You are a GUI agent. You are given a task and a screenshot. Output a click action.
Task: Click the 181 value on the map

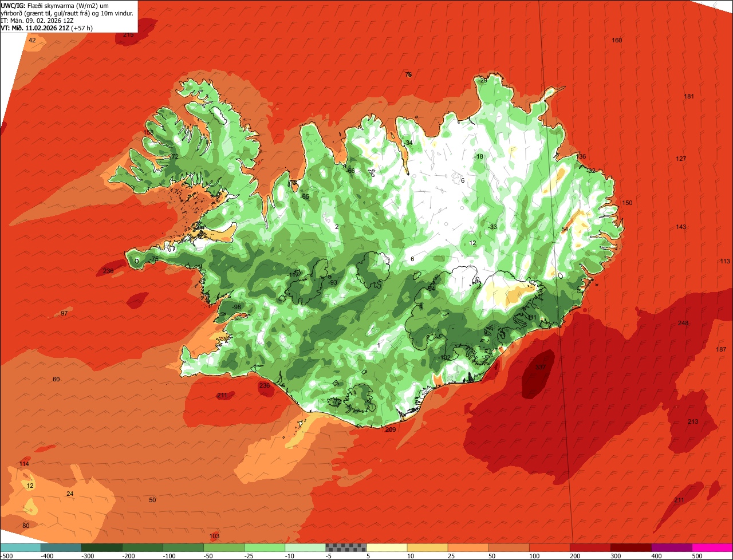coord(689,96)
